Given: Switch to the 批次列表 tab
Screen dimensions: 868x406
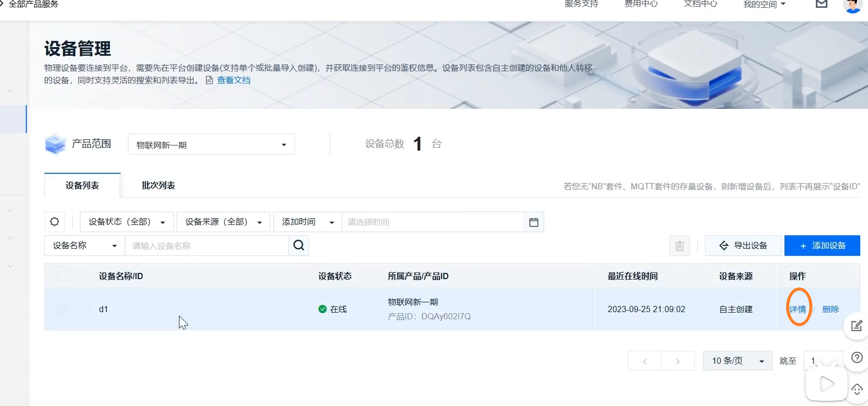Looking at the screenshot, I should point(158,185).
